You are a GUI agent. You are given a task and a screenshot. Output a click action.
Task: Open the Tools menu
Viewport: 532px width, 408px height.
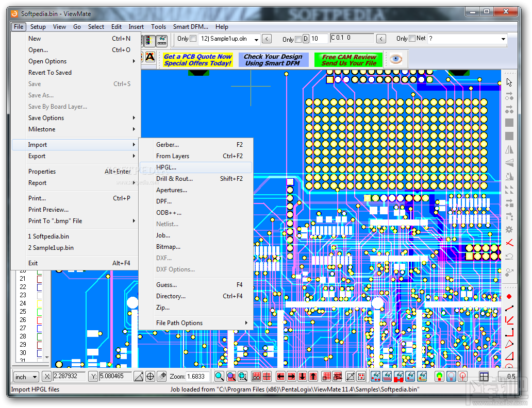click(x=158, y=27)
